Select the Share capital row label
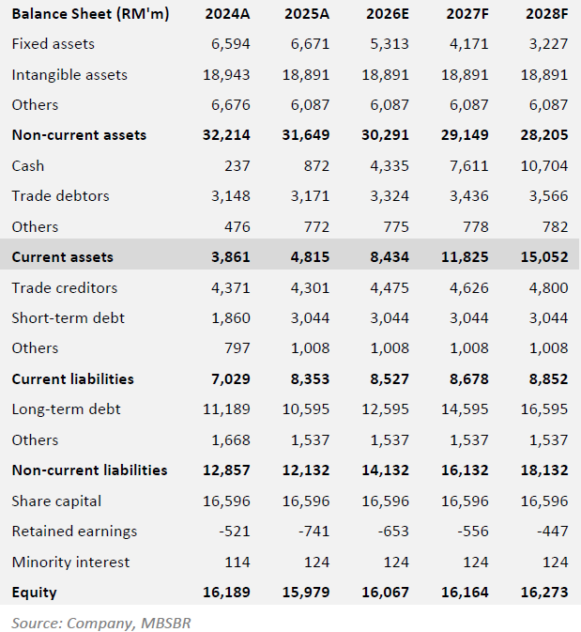This screenshot has height=632, width=581. click(56, 501)
